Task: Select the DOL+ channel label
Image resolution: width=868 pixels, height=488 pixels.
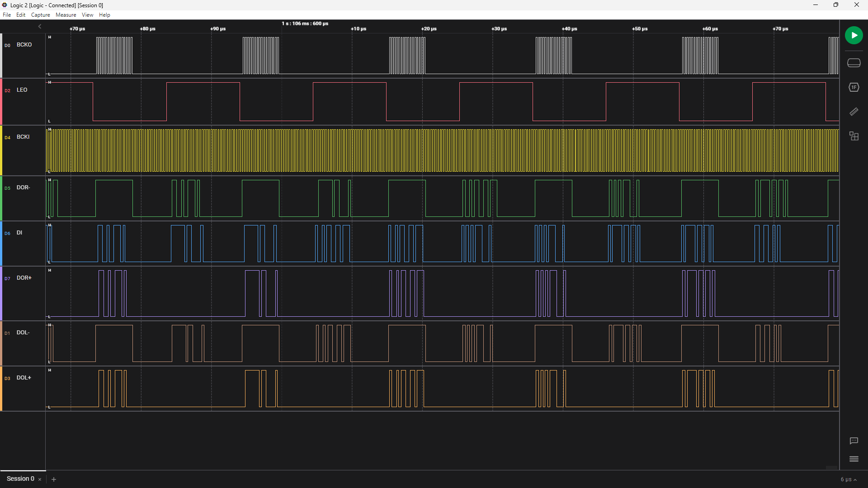Action: (24, 378)
